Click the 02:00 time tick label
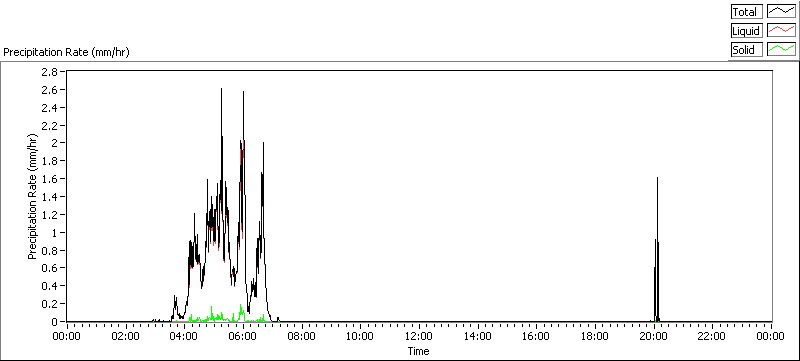Screen dimensions: 800x361 (x=126, y=336)
